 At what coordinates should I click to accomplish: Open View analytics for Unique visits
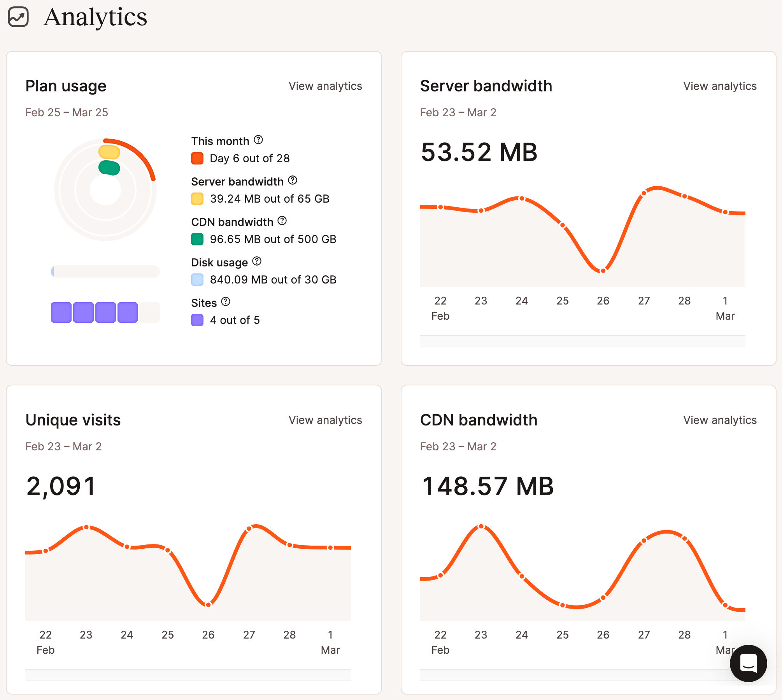tap(325, 420)
